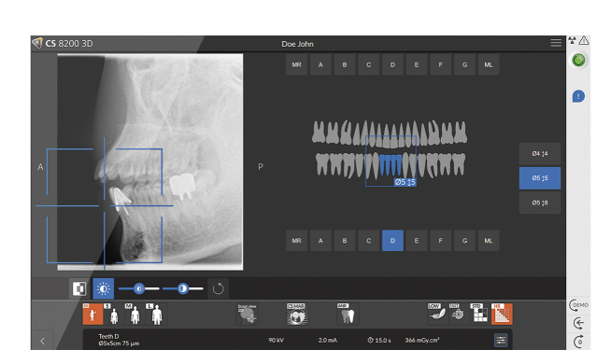Select the child (XS) patient size
The width and height of the screenshot is (611, 364).
tap(92, 314)
